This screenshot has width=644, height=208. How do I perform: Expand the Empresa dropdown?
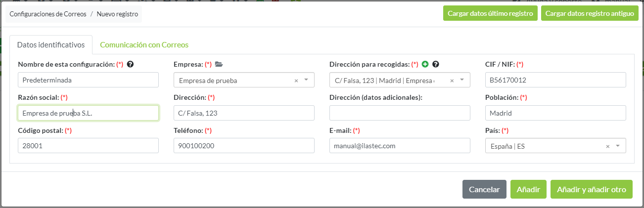click(306, 80)
